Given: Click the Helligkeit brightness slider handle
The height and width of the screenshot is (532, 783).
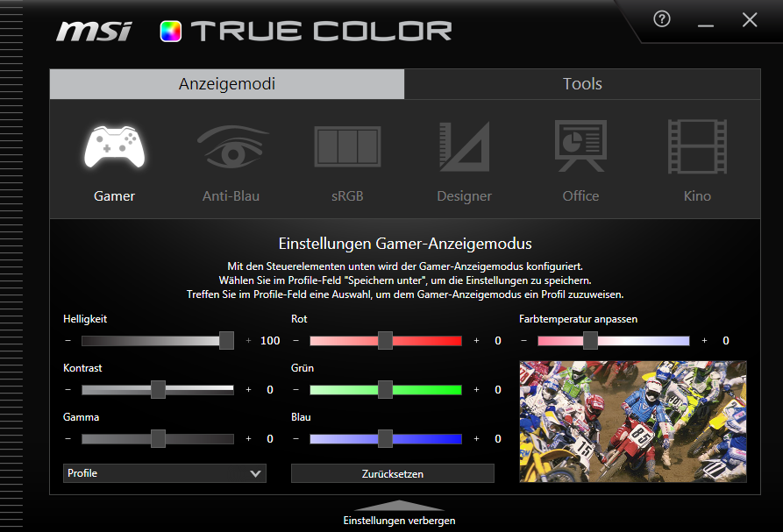Looking at the screenshot, I should coord(226,341).
